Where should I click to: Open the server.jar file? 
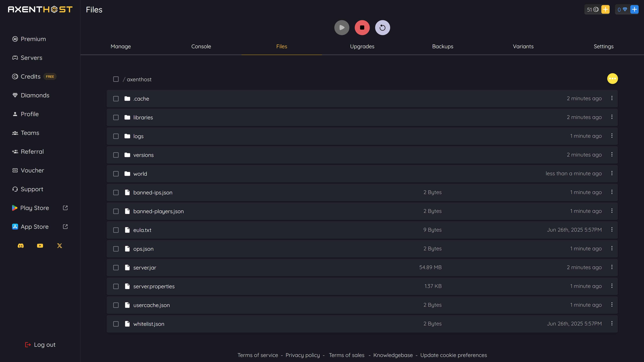coord(145,268)
